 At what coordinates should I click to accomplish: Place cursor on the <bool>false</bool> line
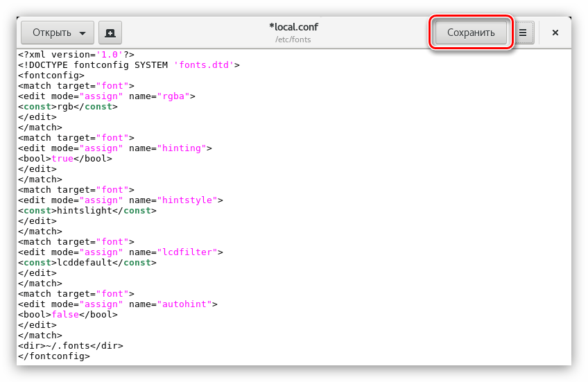point(68,315)
